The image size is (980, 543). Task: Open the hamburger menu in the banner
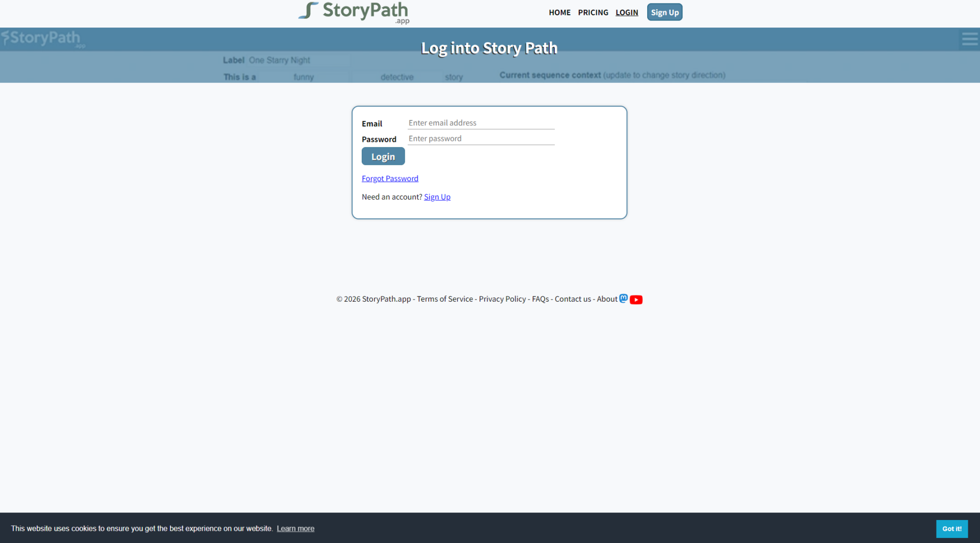(x=970, y=38)
